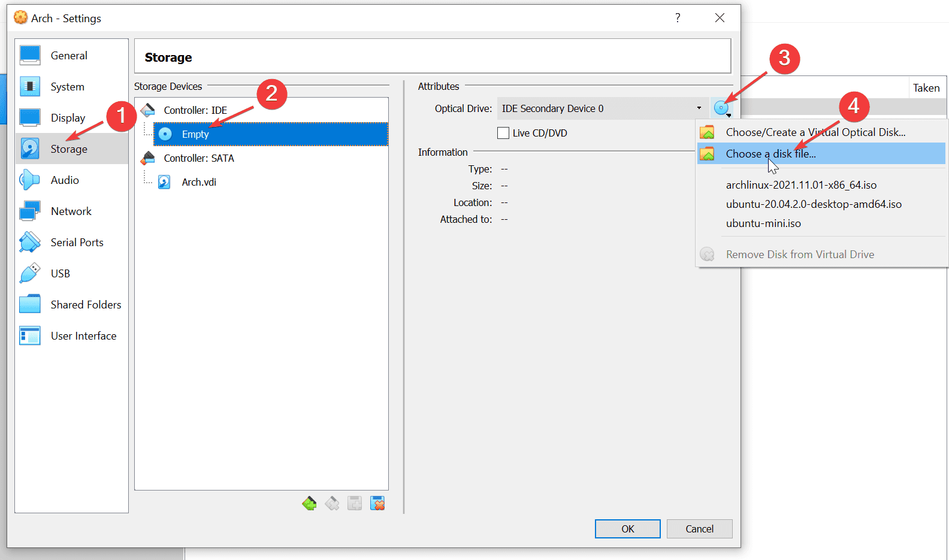Add a new storage attachment
The width and height of the screenshot is (949, 560).
pyautogui.click(x=355, y=504)
